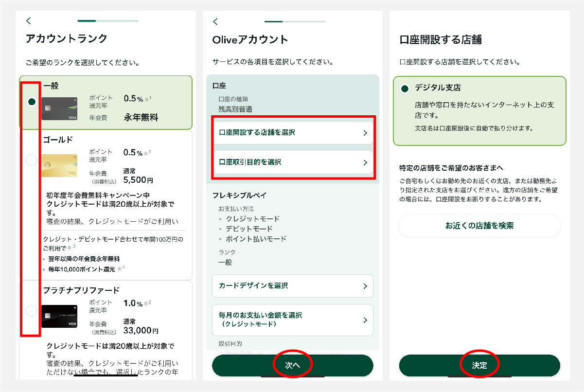The image size is (584, 392).
Task: Click the フレキシブルペイ section heading
Action: tap(240, 196)
